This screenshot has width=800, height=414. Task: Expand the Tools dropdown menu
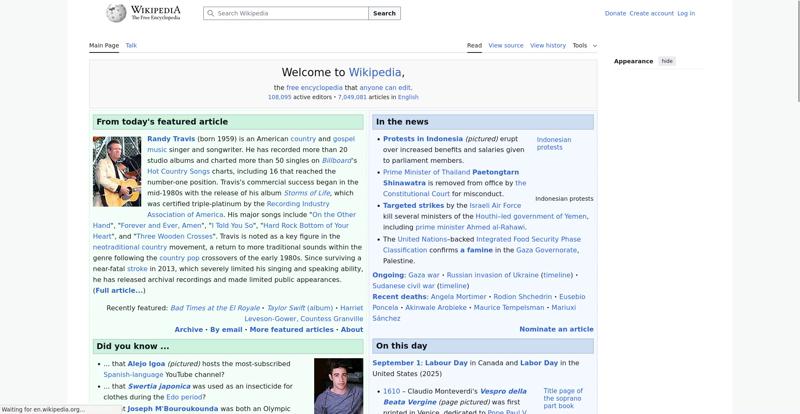point(584,45)
